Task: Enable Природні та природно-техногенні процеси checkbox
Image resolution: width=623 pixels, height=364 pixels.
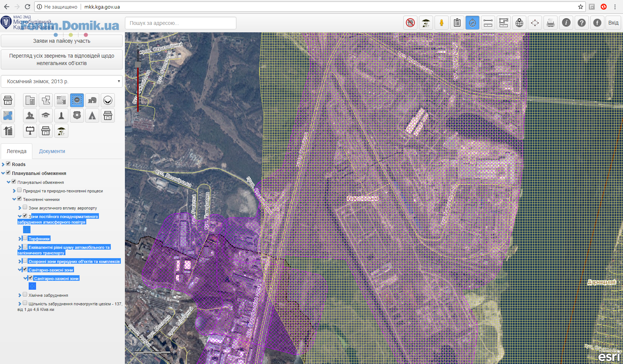Action: tap(19, 190)
